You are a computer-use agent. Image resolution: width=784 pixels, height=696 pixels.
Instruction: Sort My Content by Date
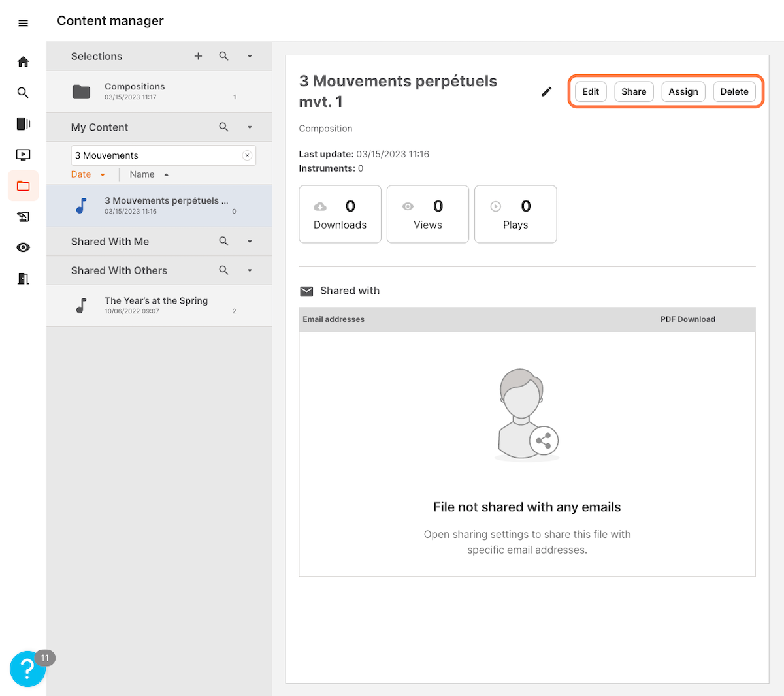point(82,174)
